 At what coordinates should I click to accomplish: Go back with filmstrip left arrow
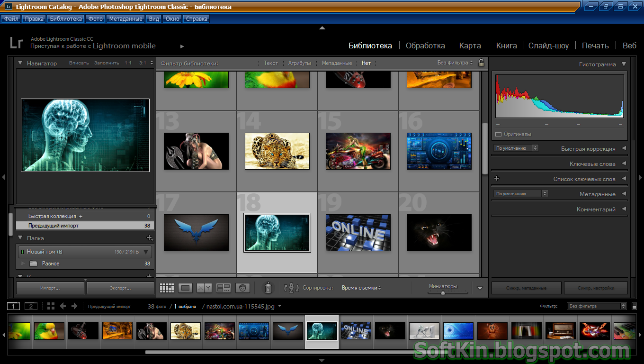pyautogui.click(x=63, y=306)
